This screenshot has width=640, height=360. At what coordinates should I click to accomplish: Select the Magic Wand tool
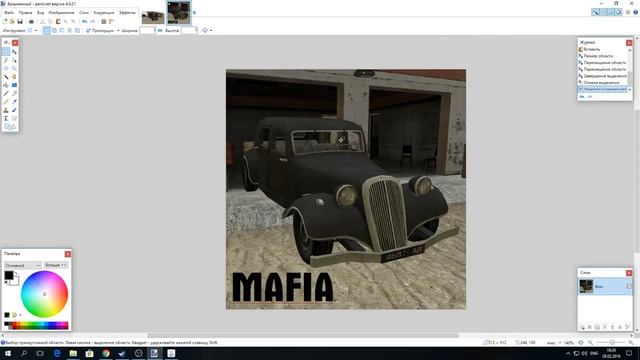(6, 77)
